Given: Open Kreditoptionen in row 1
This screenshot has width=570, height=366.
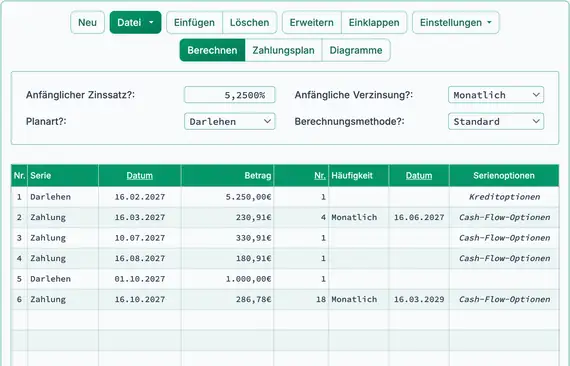Looking at the screenshot, I should tap(504, 197).
